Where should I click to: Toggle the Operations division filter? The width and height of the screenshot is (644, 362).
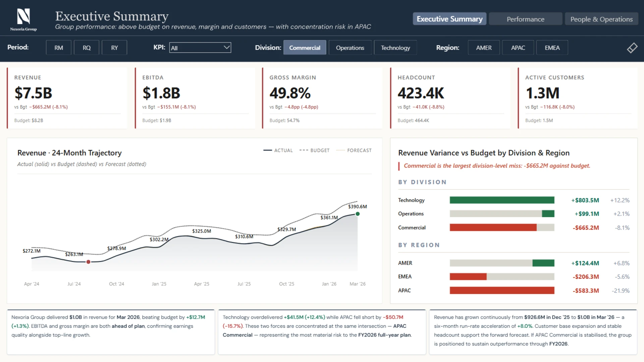pyautogui.click(x=350, y=48)
